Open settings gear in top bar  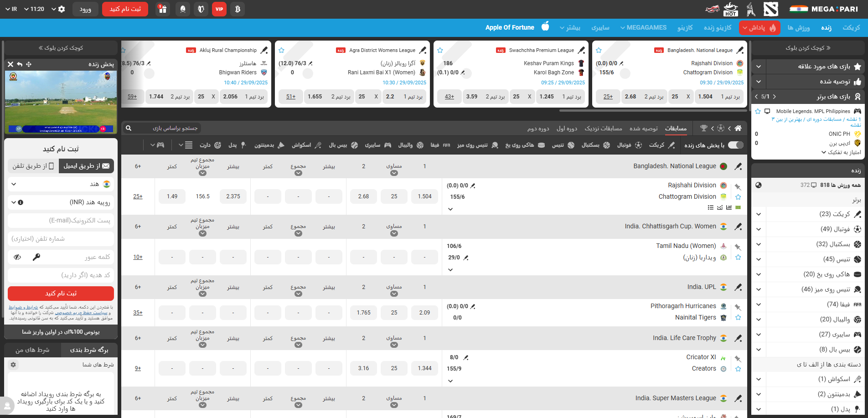[x=62, y=9]
